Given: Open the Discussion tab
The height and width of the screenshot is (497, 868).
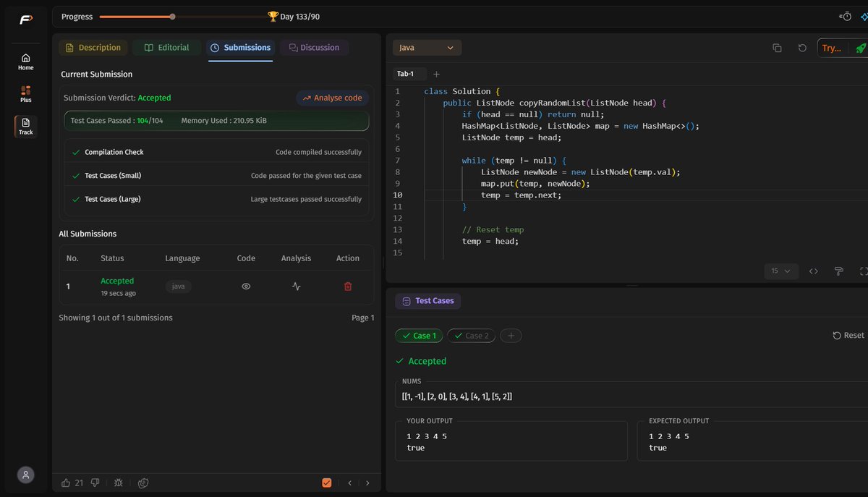Looking at the screenshot, I should tap(315, 48).
